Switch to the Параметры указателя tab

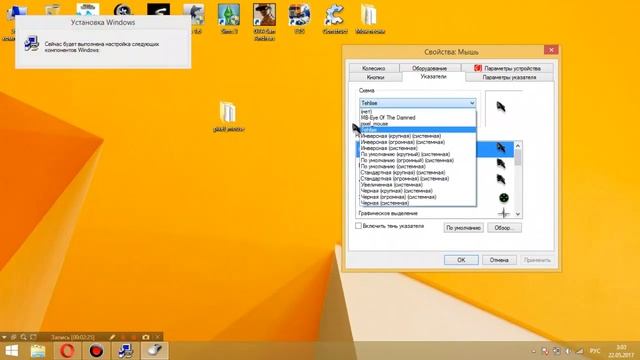[509, 77]
